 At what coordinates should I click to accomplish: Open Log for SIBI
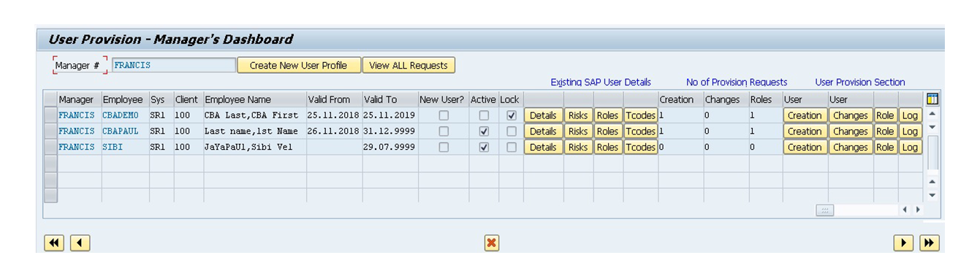pos(910,148)
